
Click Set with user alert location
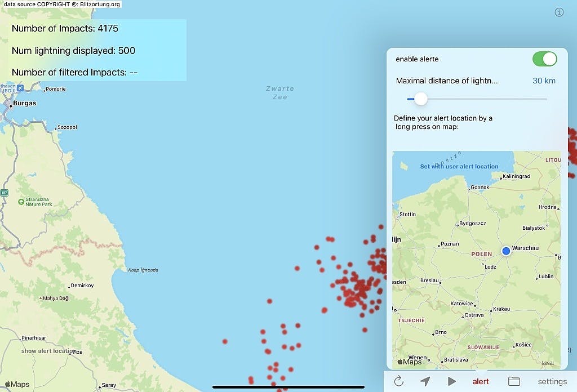pos(459,167)
